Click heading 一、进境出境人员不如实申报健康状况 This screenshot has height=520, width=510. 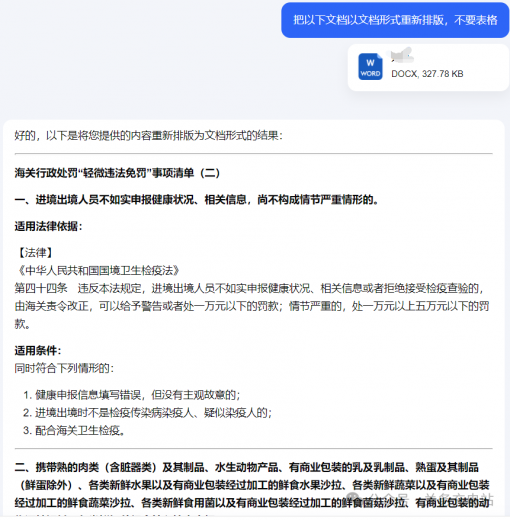(197, 200)
